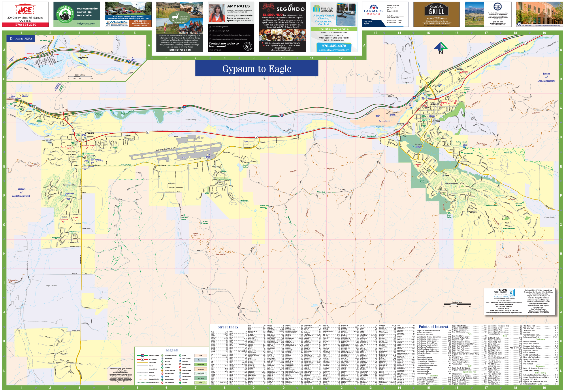Click the Soccer Field legend icon
The image size is (565, 392).
[180, 373]
